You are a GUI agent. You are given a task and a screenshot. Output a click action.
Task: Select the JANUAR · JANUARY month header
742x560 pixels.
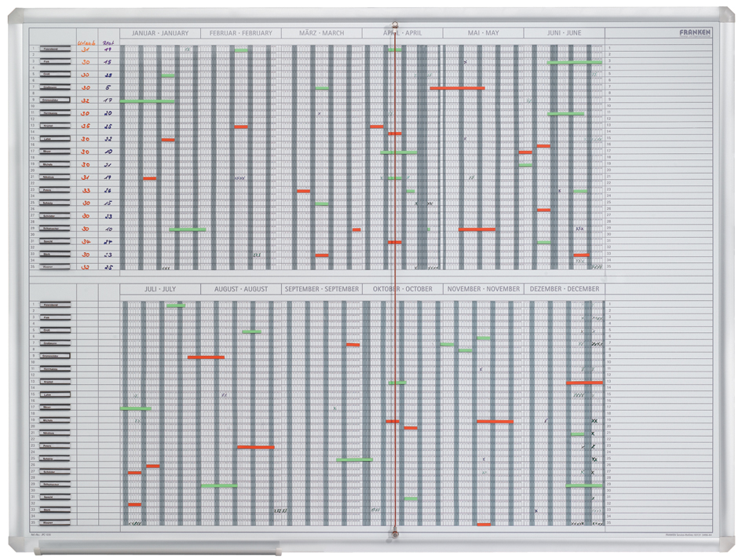coord(160,34)
